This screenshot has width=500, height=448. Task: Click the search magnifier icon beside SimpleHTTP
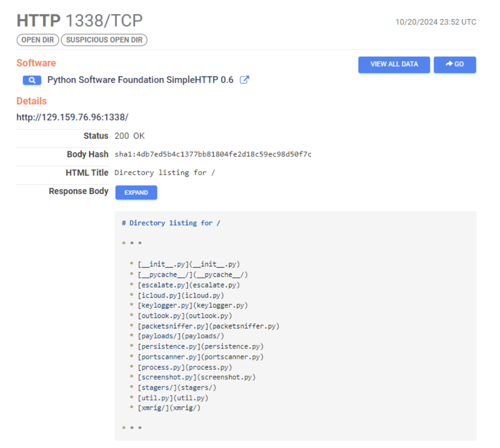click(31, 80)
